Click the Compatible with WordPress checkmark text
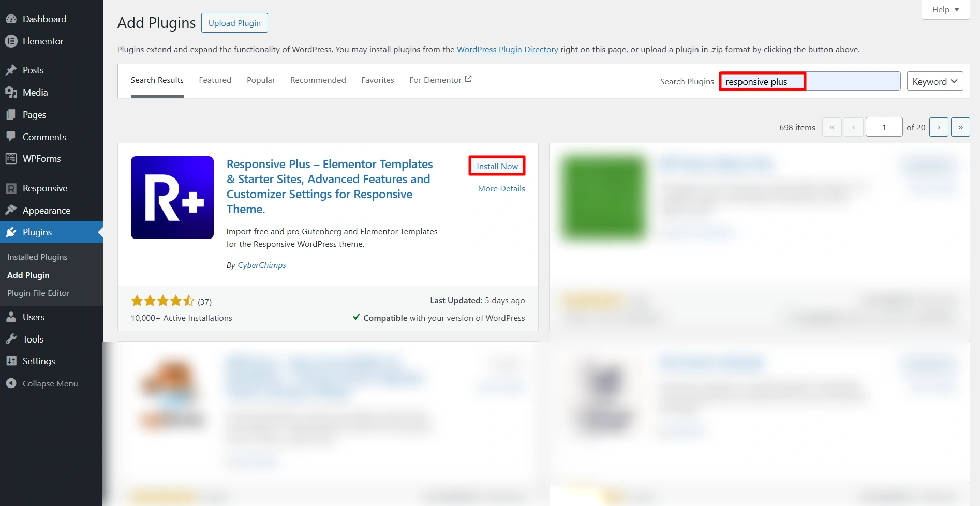Viewport: 980px width, 506px height. tap(439, 318)
